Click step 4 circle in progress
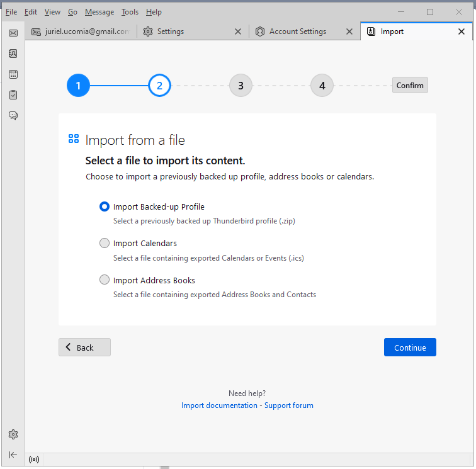This screenshot has width=476, height=469. pos(322,85)
